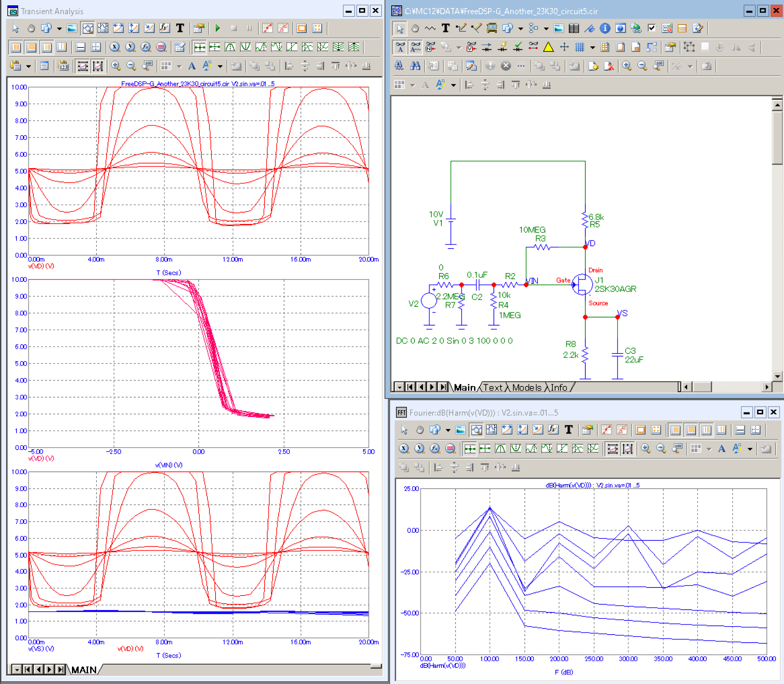Toggle vertical grid lines in Transient Analysis
Screen dimensions: 784x684
16,47
